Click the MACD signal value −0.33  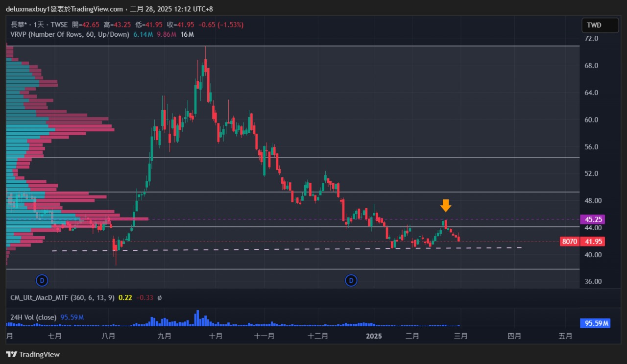[144, 297]
